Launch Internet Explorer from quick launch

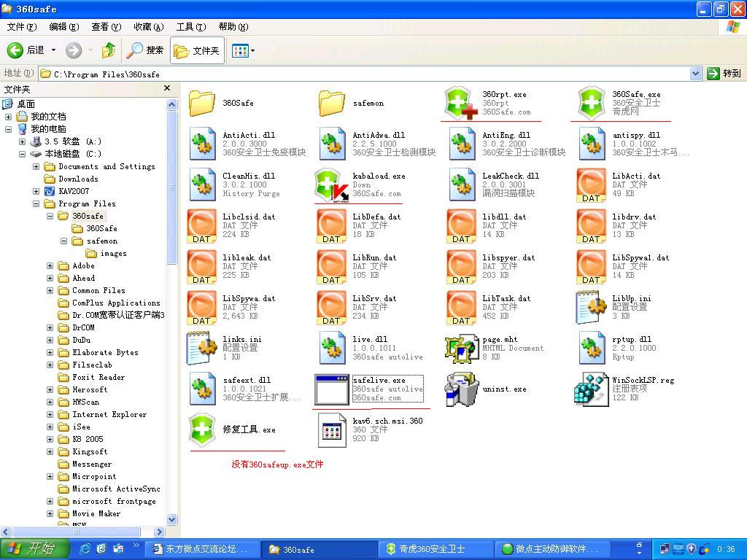(85, 549)
